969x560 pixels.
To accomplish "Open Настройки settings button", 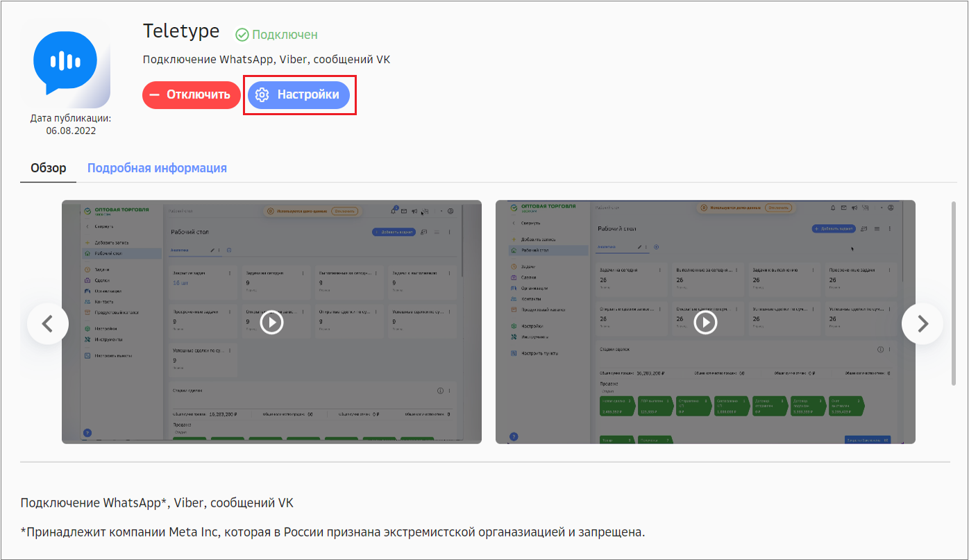I will [x=298, y=95].
